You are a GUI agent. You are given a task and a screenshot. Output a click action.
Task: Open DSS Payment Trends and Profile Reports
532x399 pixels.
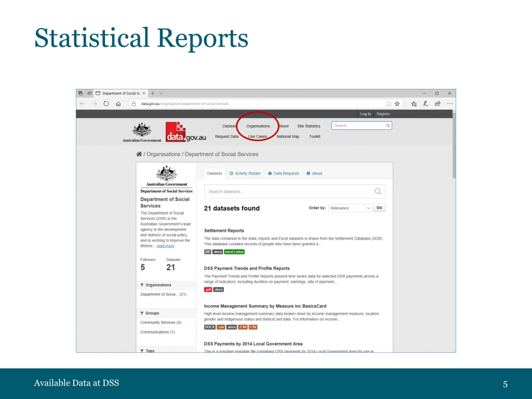click(x=247, y=268)
